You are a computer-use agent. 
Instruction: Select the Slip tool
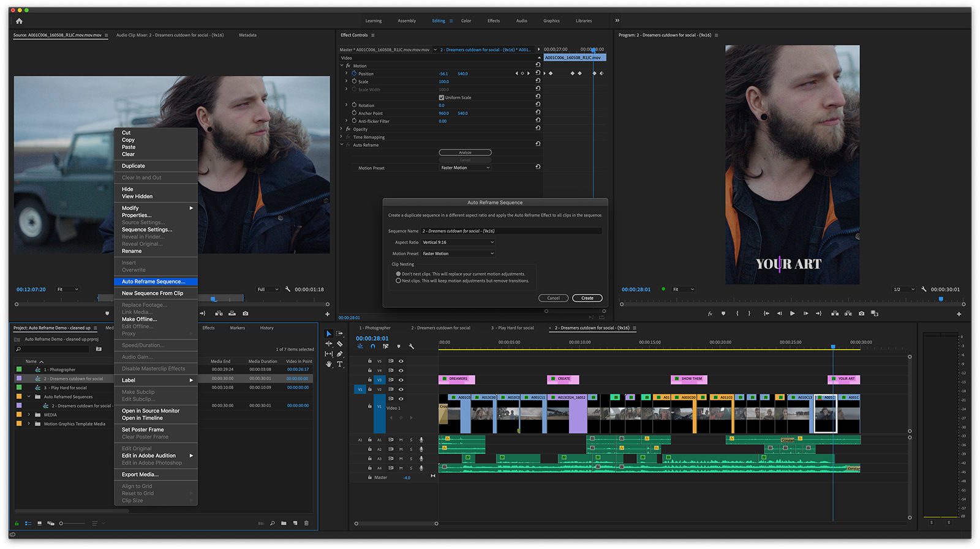(329, 354)
